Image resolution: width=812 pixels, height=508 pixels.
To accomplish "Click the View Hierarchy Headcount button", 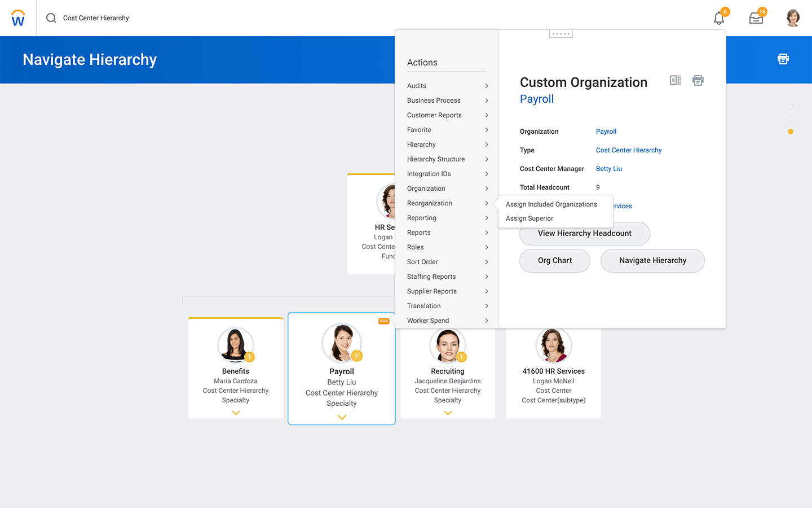I will [x=584, y=234].
